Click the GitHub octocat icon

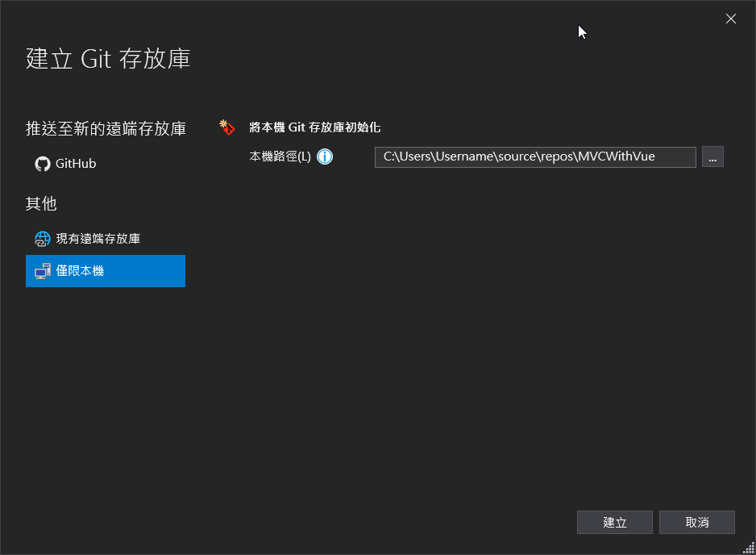[x=43, y=164]
